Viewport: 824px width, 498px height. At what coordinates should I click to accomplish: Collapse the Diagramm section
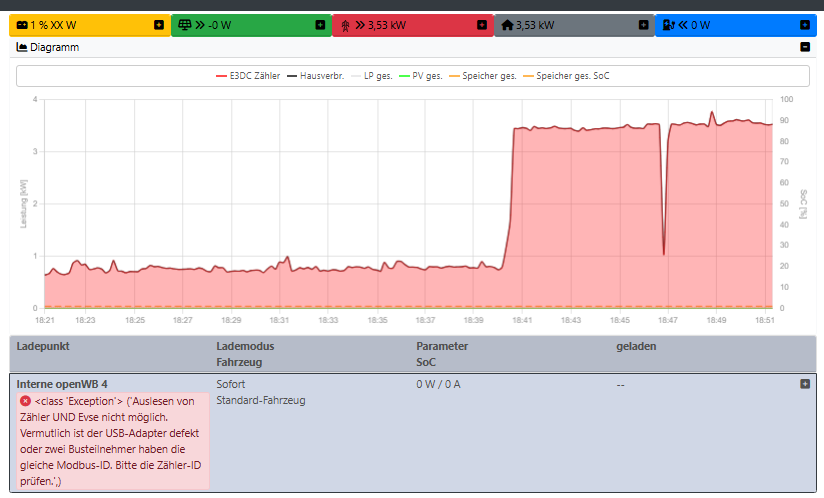tap(805, 47)
